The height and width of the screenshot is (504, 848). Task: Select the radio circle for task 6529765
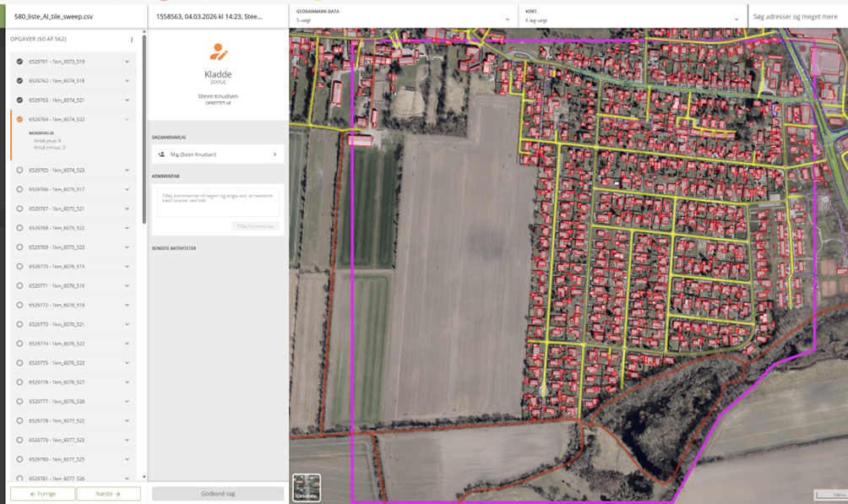(x=19, y=171)
